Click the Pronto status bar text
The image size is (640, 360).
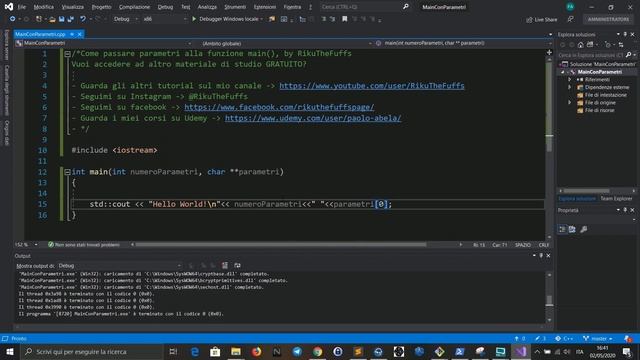click(x=19, y=338)
